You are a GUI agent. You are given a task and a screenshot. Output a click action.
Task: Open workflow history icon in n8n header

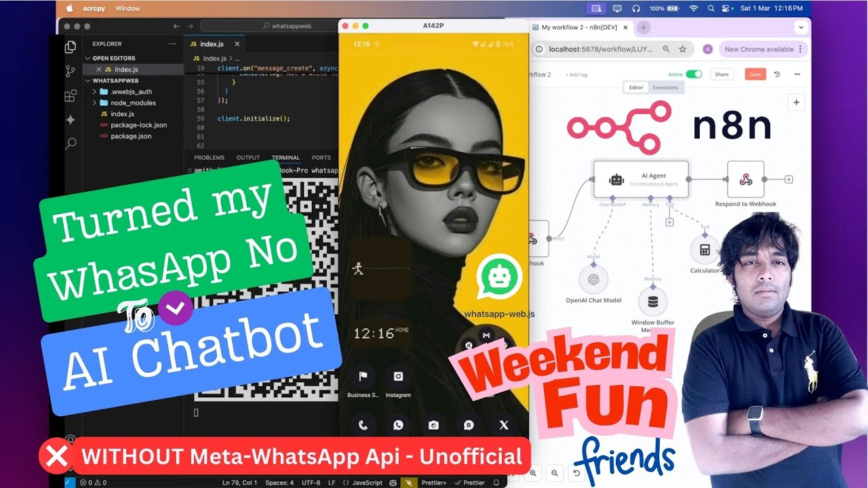click(777, 74)
